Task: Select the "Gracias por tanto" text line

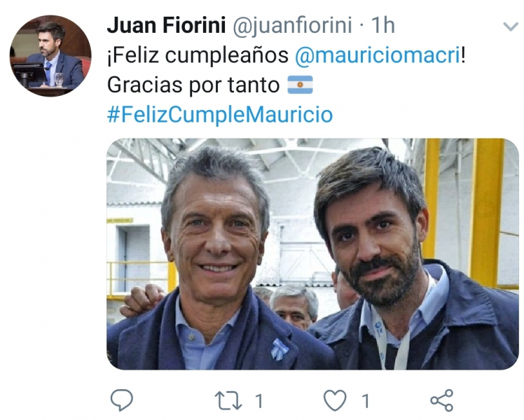Action: pos(193,85)
